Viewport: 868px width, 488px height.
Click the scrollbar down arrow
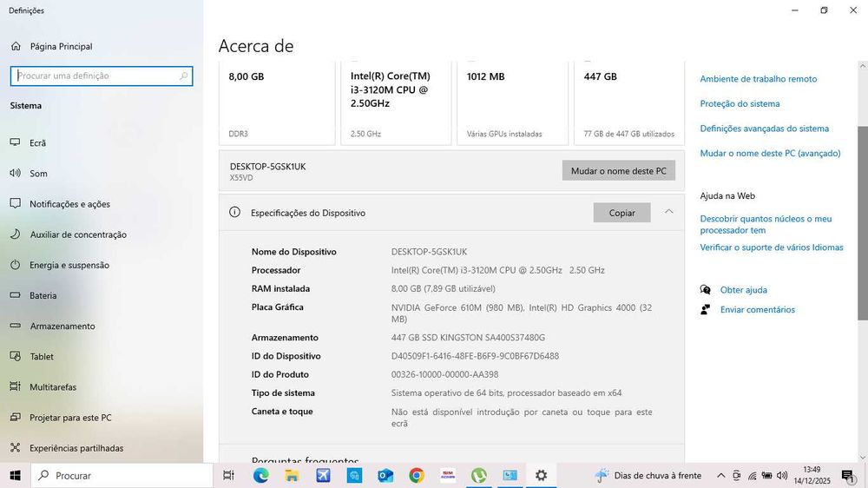(863, 458)
